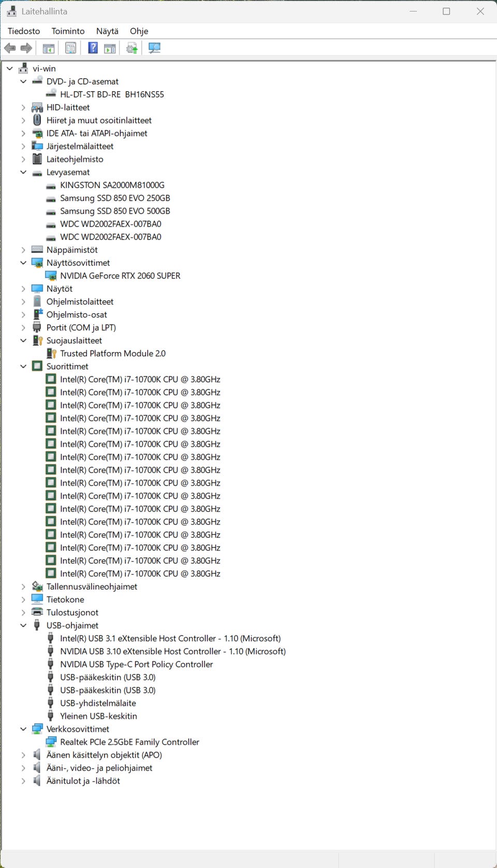The image size is (497, 868).
Task: Click the Suorittimet processor chip icon
Action: pos(37,366)
